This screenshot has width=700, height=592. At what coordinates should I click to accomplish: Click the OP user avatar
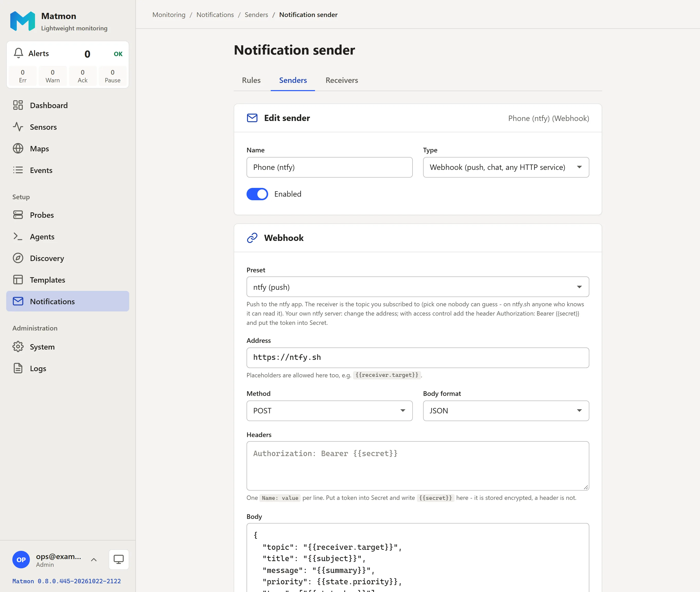pyautogui.click(x=21, y=560)
